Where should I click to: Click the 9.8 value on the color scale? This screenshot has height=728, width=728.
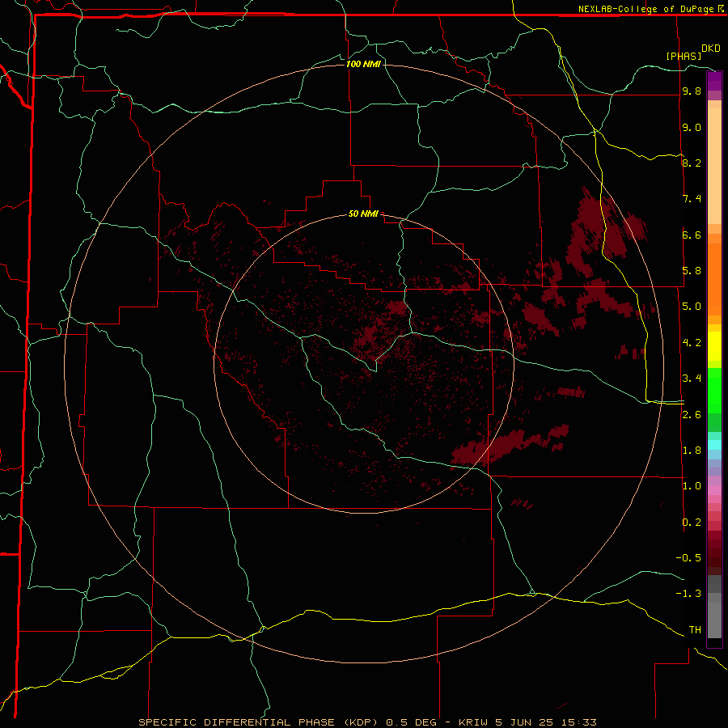[692, 91]
